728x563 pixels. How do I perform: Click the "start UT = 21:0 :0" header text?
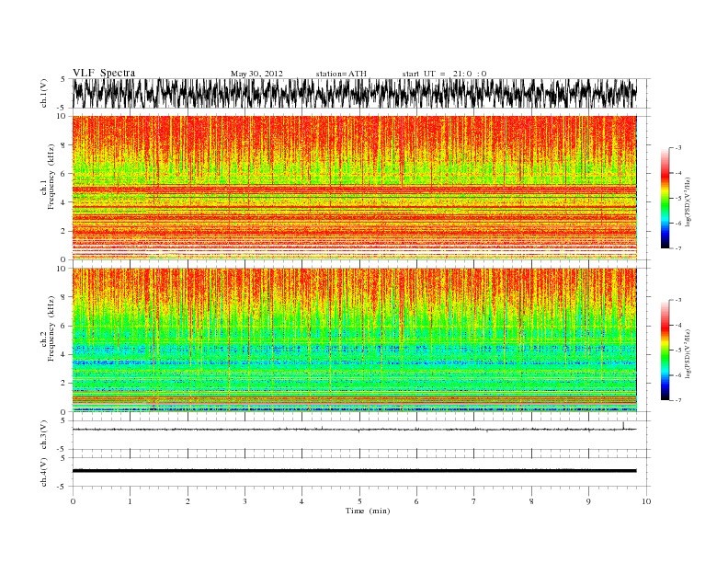tap(444, 74)
